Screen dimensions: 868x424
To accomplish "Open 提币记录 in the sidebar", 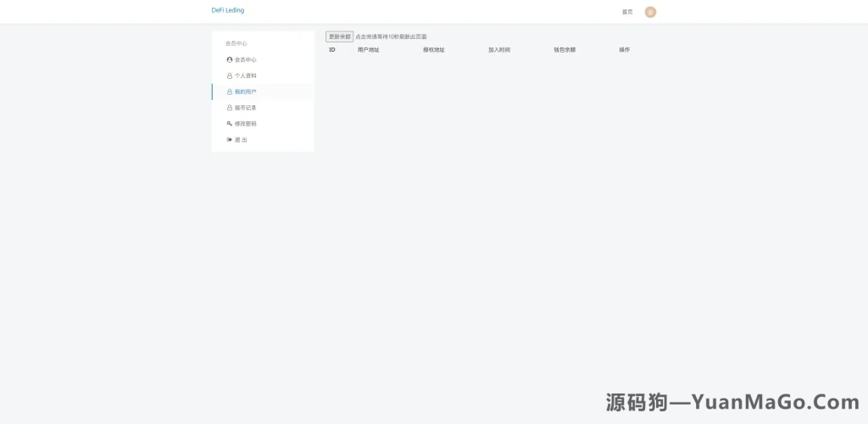I will coord(242,108).
